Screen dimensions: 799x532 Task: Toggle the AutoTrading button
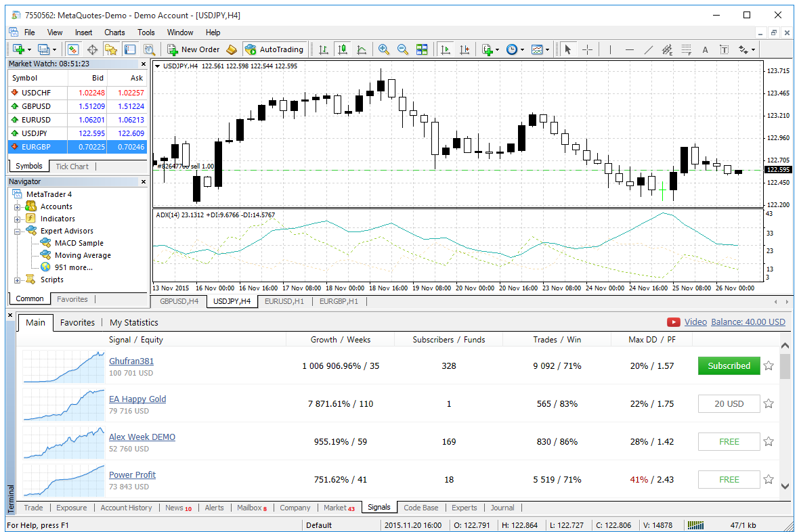pos(274,49)
